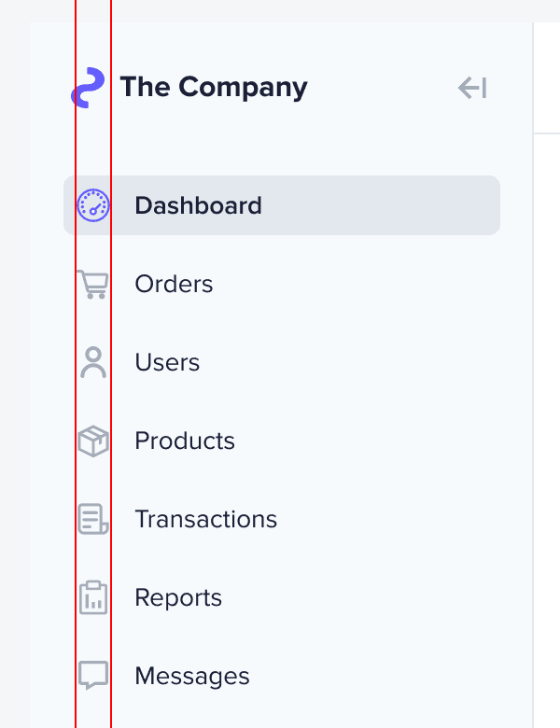Select the Transactions receipt icon

[93, 519]
